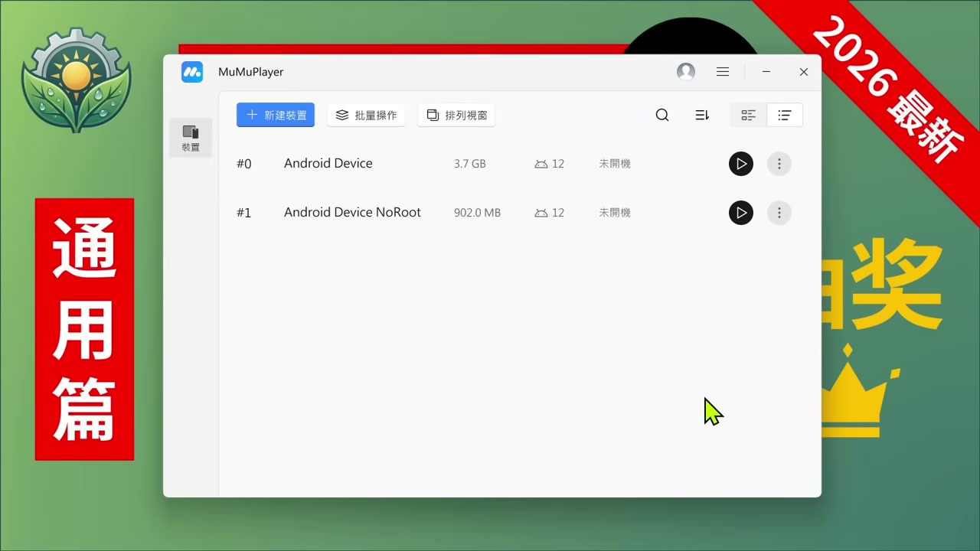Click the 新建裝置 button

tap(276, 115)
